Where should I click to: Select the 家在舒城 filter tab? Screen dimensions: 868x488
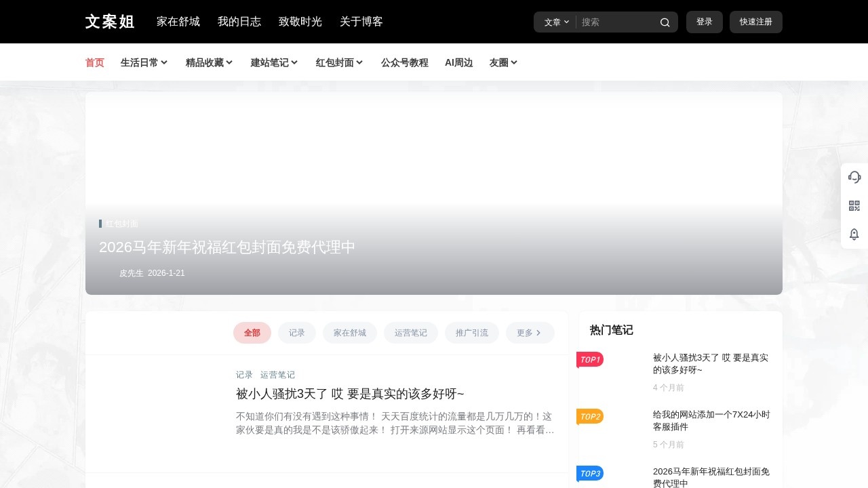click(x=350, y=333)
